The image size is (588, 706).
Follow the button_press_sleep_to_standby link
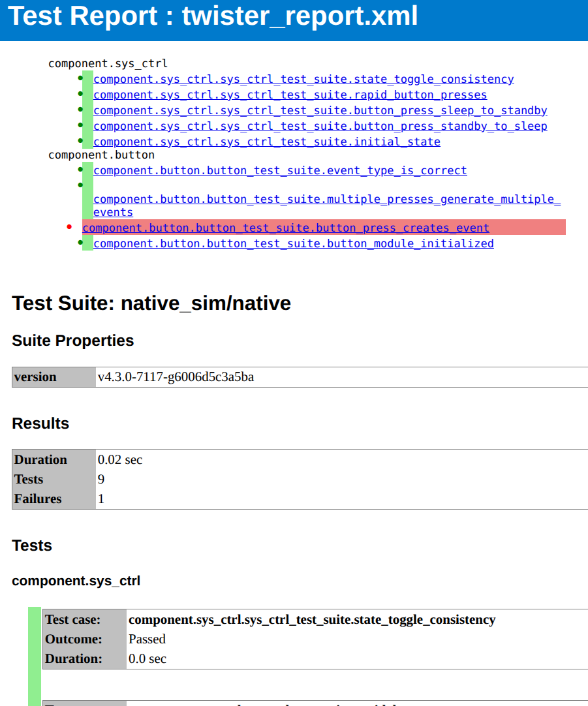click(320, 110)
